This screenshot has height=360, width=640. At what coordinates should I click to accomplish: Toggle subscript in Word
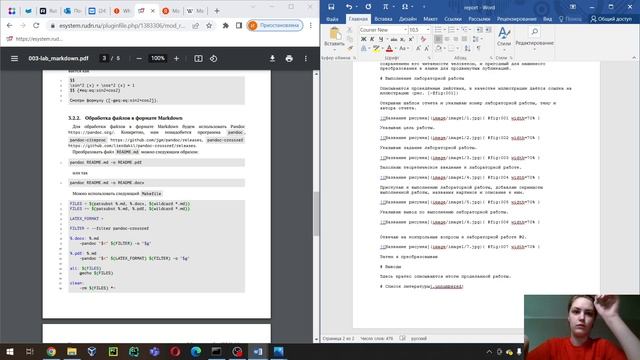tap(402, 39)
